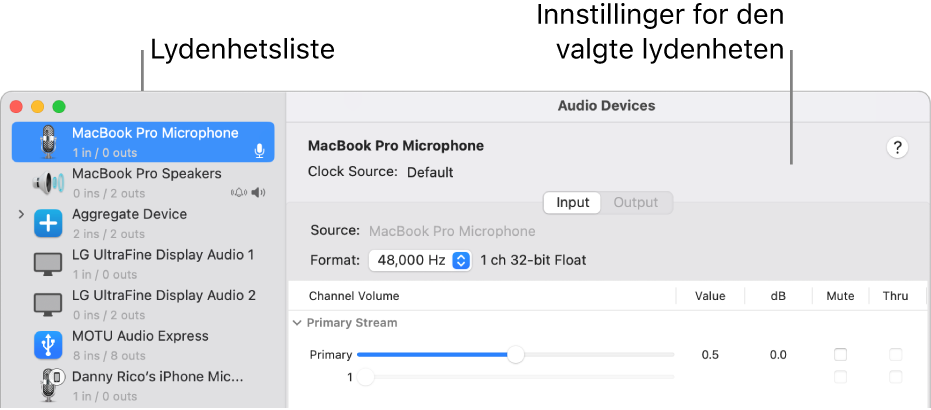Open the 48,000 Hz format dropdown

[419, 260]
